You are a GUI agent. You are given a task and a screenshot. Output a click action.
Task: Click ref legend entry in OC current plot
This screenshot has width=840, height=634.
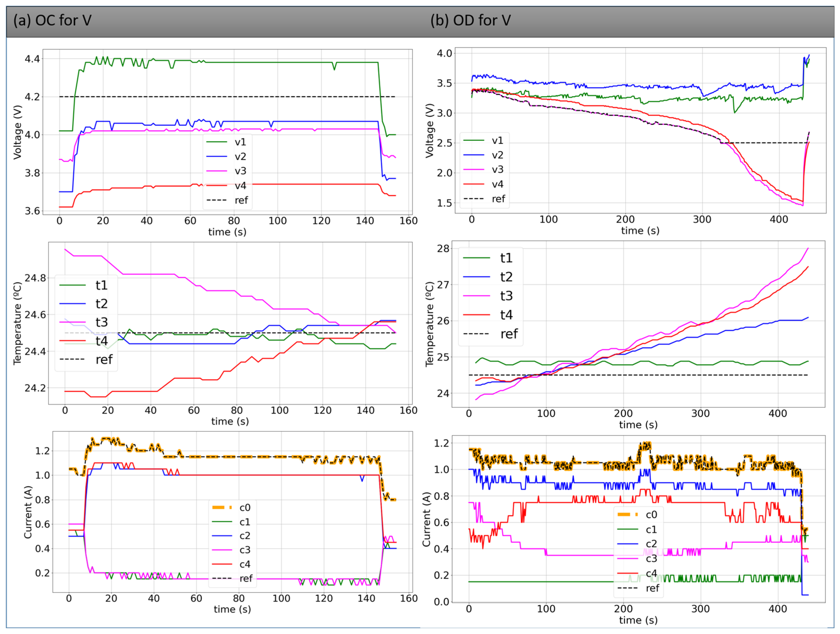(232, 578)
